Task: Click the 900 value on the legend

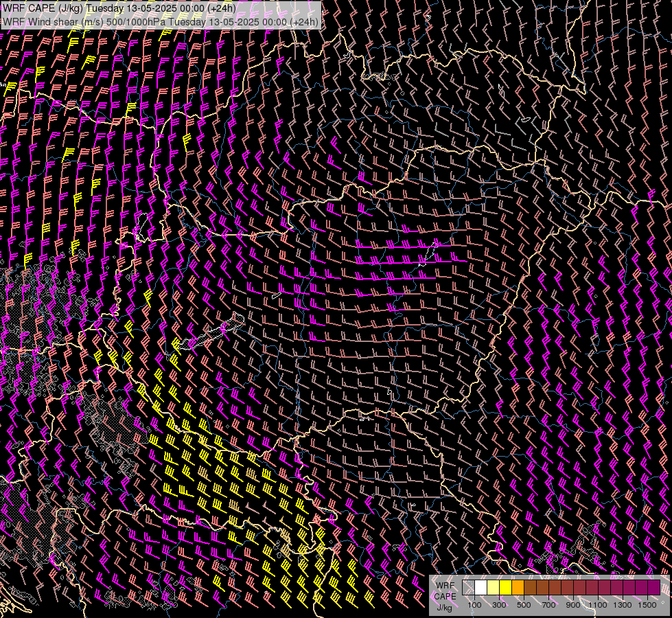Action: [x=573, y=605]
